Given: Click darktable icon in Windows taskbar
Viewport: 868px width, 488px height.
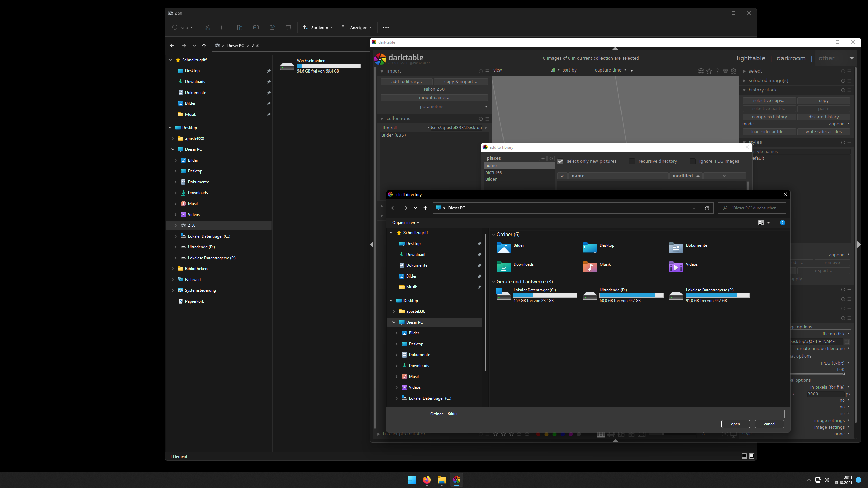Looking at the screenshot, I should click(x=456, y=480).
